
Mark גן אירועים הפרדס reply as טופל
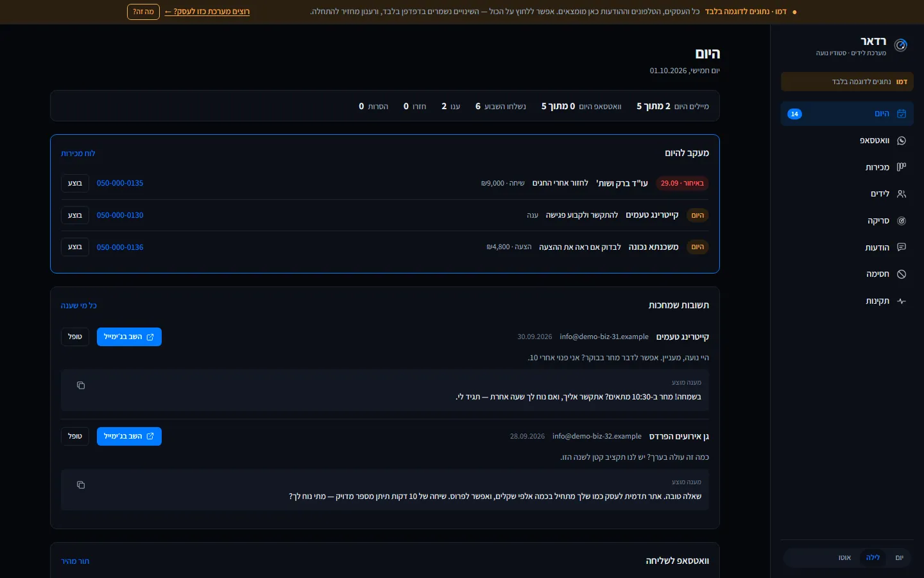pyautogui.click(x=75, y=436)
